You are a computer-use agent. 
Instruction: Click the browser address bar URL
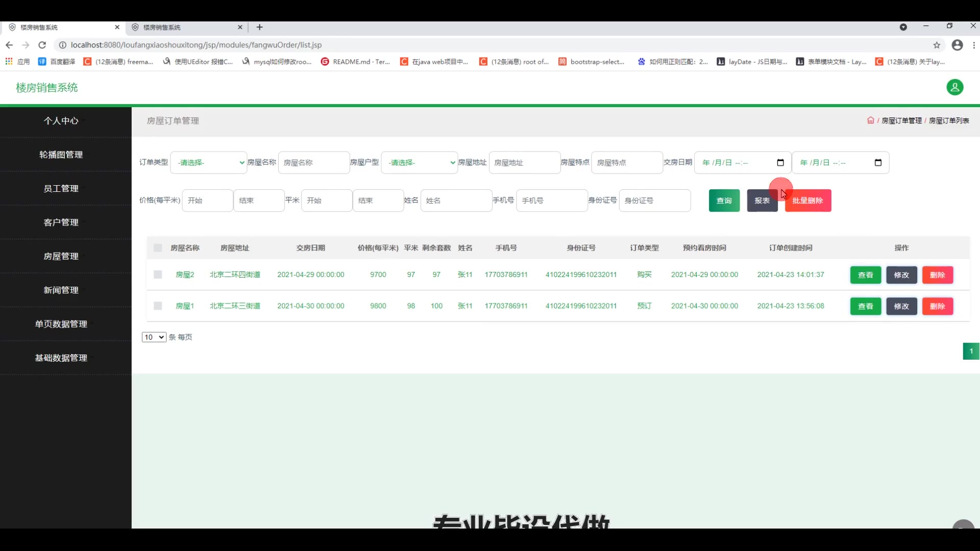(x=196, y=45)
